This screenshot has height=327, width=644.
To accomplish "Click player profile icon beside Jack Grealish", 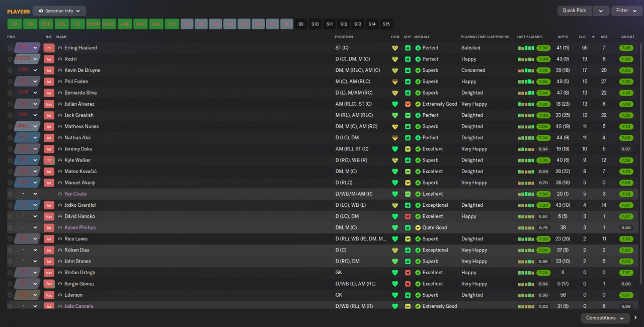I will click(x=60, y=115).
